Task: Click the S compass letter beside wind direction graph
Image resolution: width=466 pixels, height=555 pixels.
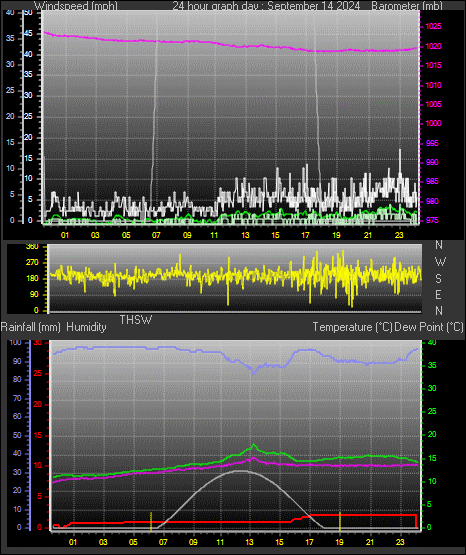Action: coord(438,279)
